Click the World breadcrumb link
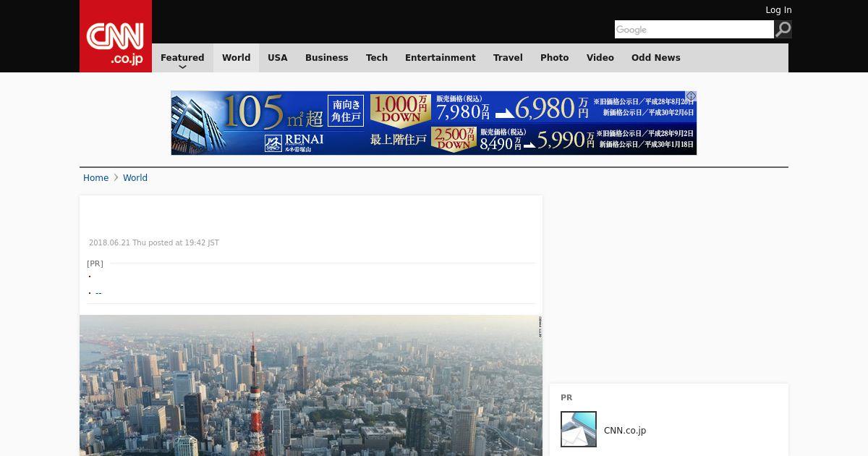 [x=135, y=178]
